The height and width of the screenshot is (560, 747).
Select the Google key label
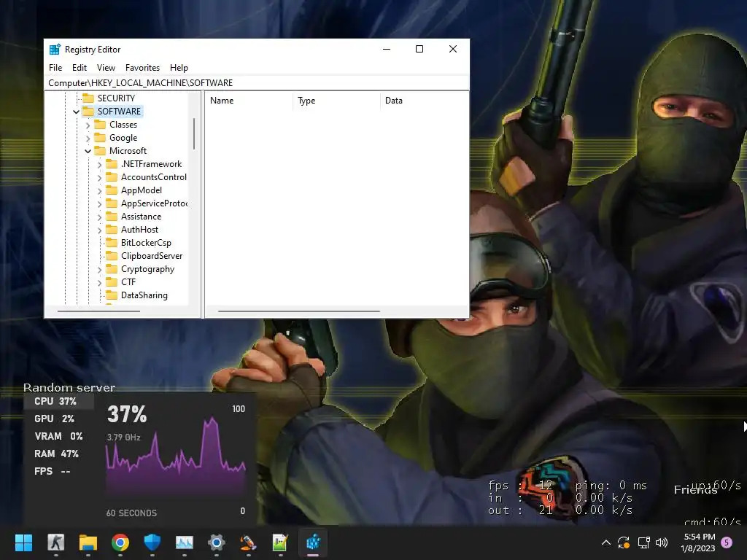[x=123, y=138]
